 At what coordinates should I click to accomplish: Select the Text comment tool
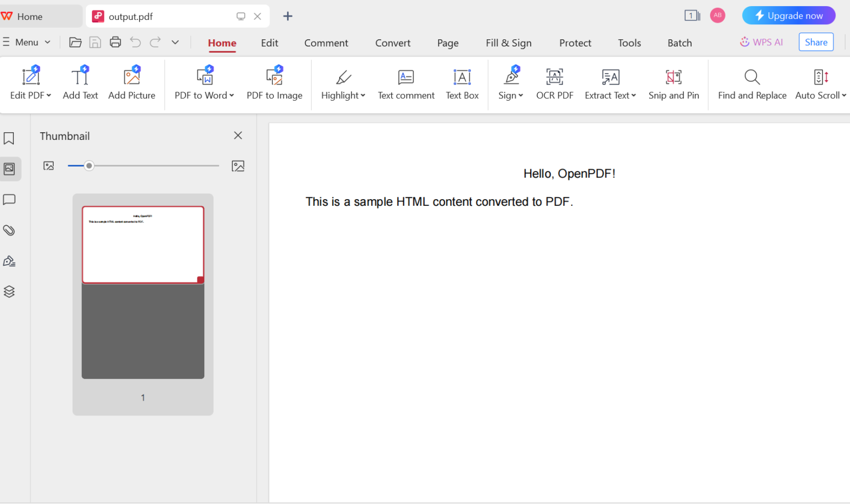click(x=406, y=83)
